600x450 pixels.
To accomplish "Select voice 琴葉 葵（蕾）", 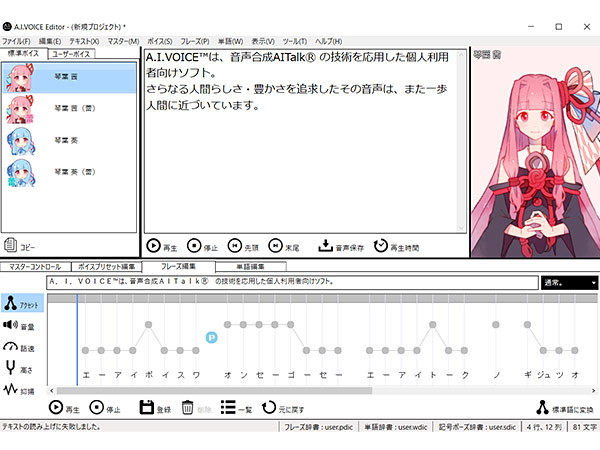I will pyautogui.click(x=69, y=173).
